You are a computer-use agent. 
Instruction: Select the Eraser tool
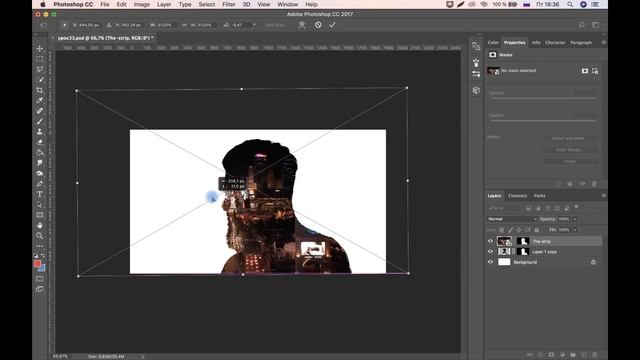[x=40, y=142]
